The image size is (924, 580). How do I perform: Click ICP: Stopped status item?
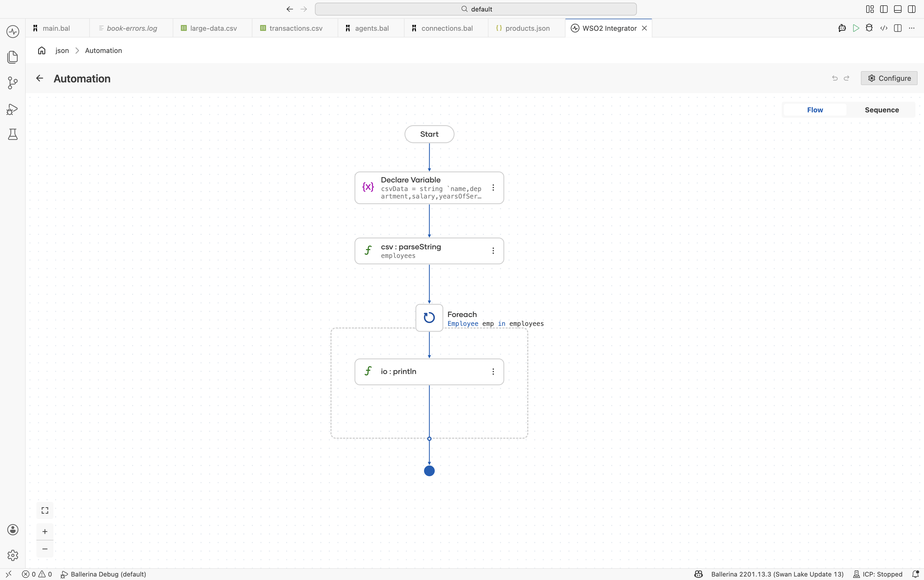[x=878, y=574]
